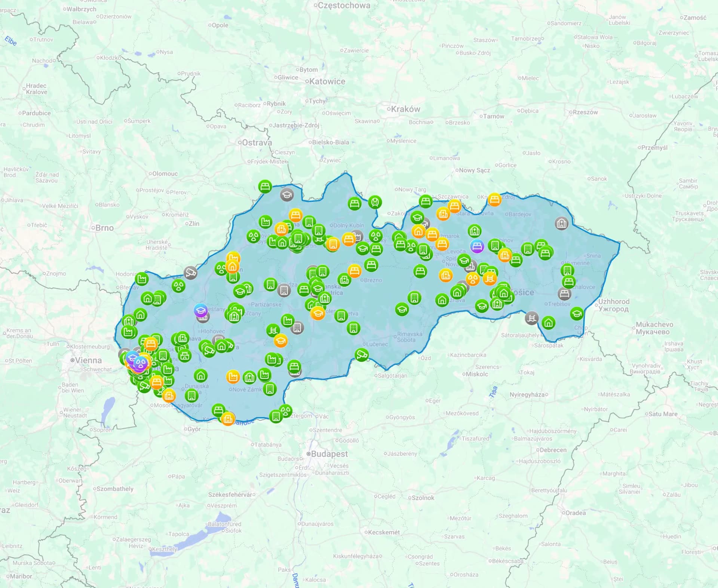Select the green house marker above Dunajská Streda
Image resolution: width=718 pixels, height=588 pixels.
(x=201, y=375)
